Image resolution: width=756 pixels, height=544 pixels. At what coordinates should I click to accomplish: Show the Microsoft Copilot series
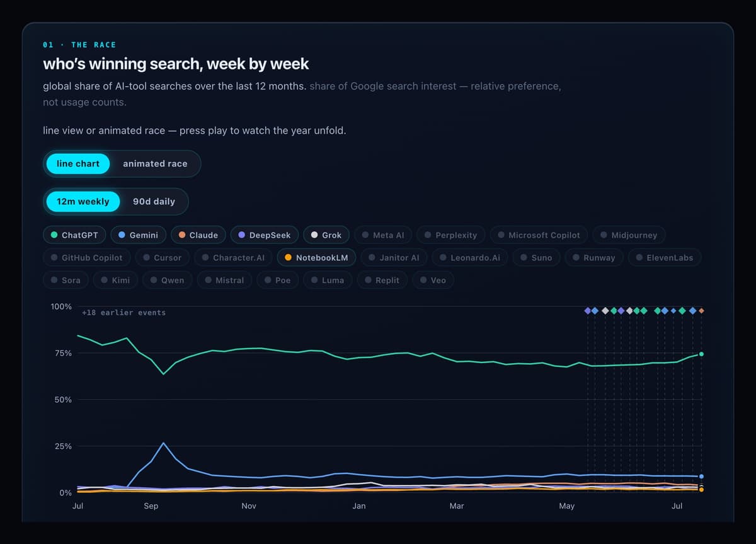(539, 235)
